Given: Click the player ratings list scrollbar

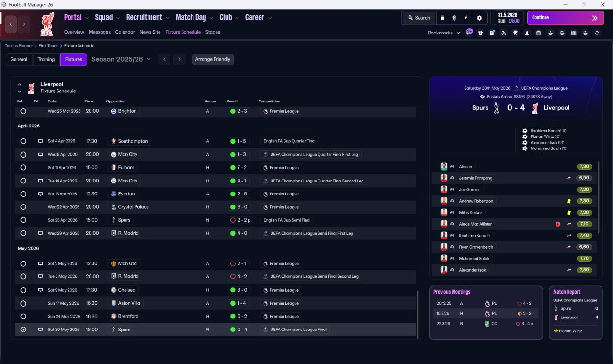Looking at the screenshot, I should [x=599, y=197].
